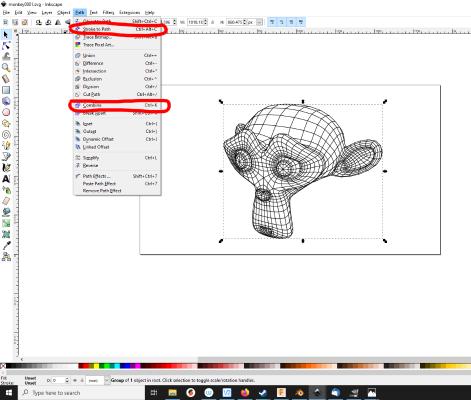Viewport: 471px width, 400px height.
Task: Toggle width/height lock ratio
Action: point(213,22)
